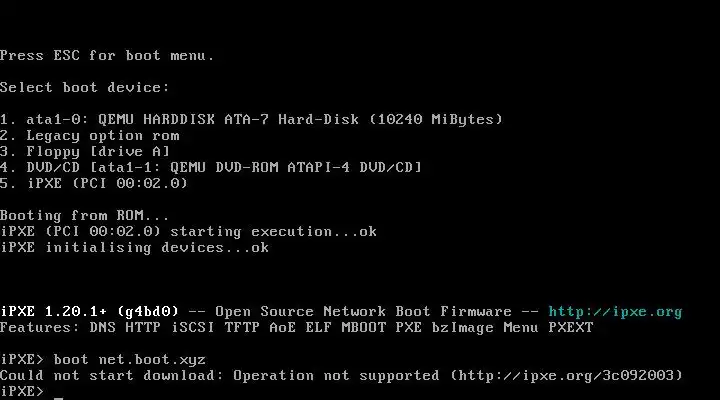Click the 'Booting from ROM...' line
720x400 pixels.
click(84, 215)
